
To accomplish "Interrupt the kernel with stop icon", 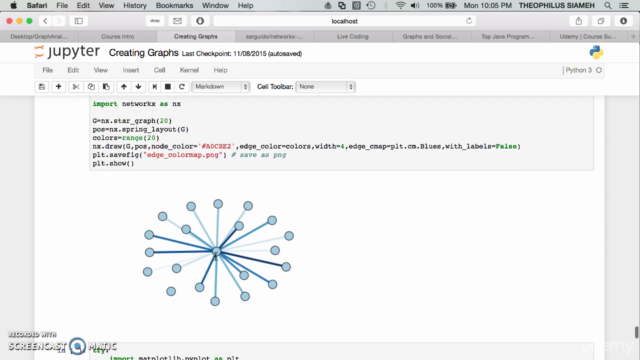I will pyautogui.click(x=167, y=87).
